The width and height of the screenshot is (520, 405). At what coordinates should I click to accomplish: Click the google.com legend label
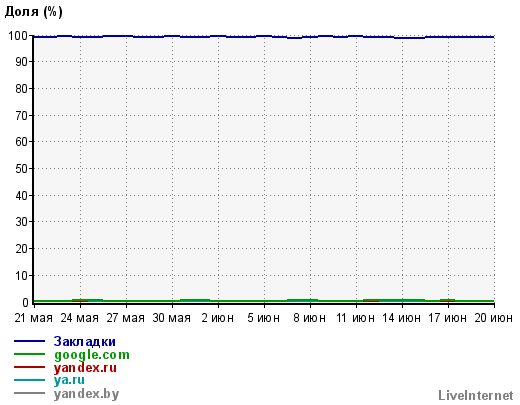(x=92, y=355)
